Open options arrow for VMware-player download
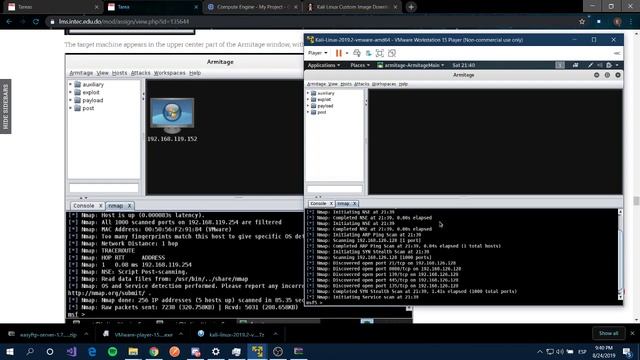Image resolution: width=640 pixels, height=360 pixels. 181,334
